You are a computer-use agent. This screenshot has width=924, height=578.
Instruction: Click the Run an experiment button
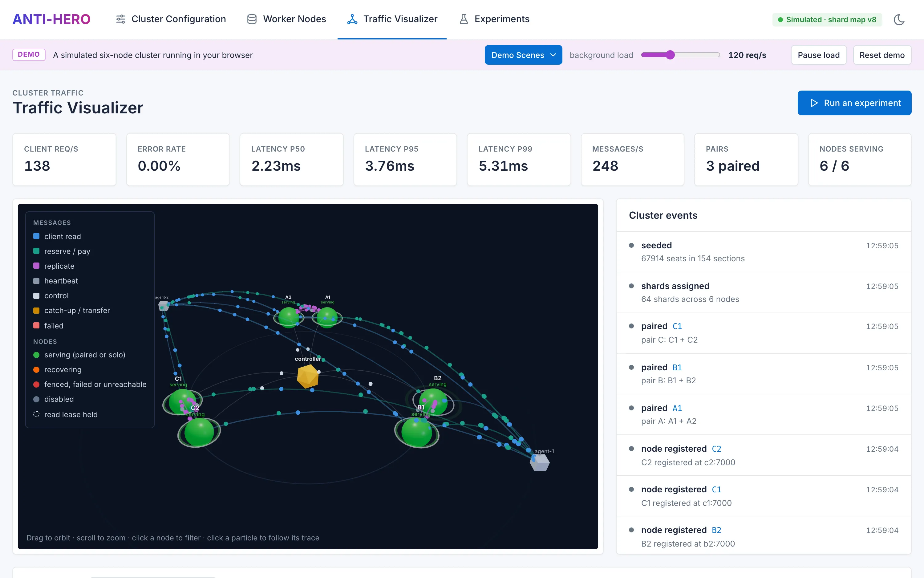tap(854, 103)
